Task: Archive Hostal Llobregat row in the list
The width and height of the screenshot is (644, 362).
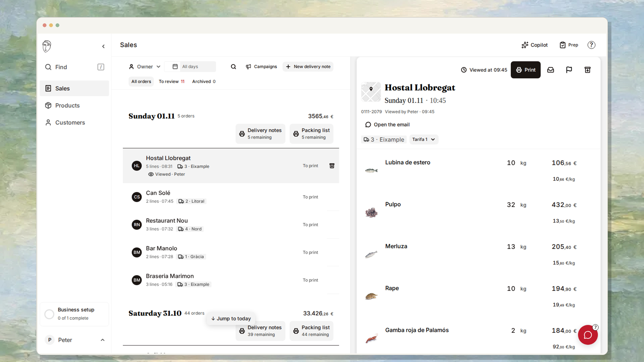Action: pyautogui.click(x=332, y=166)
